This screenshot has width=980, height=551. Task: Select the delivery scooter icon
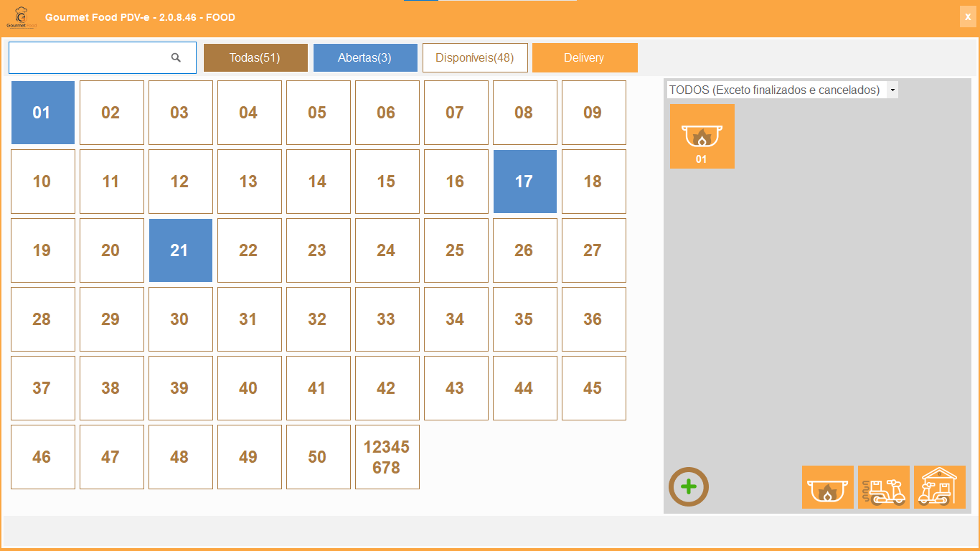point(884,487)
